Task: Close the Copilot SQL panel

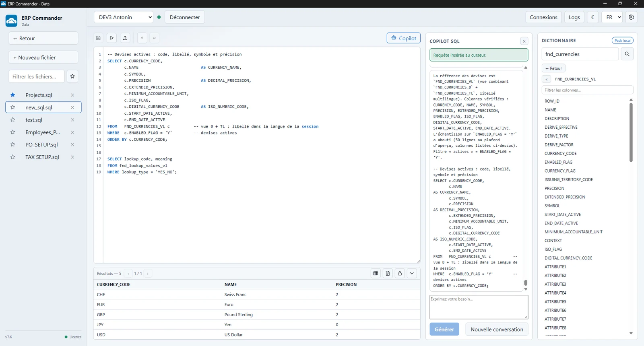Action: [524, 41]
